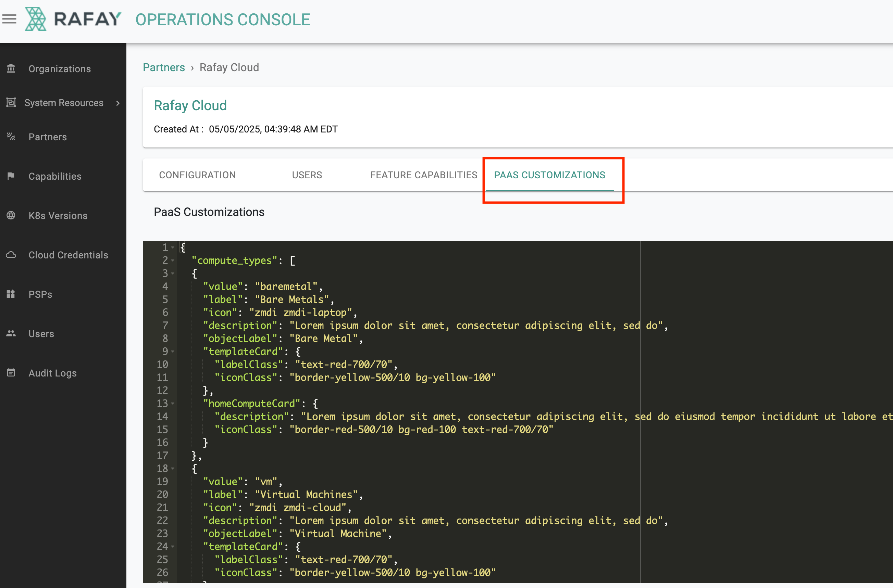
Task: Collapse code fold on line 1
Action: point(173,247)
